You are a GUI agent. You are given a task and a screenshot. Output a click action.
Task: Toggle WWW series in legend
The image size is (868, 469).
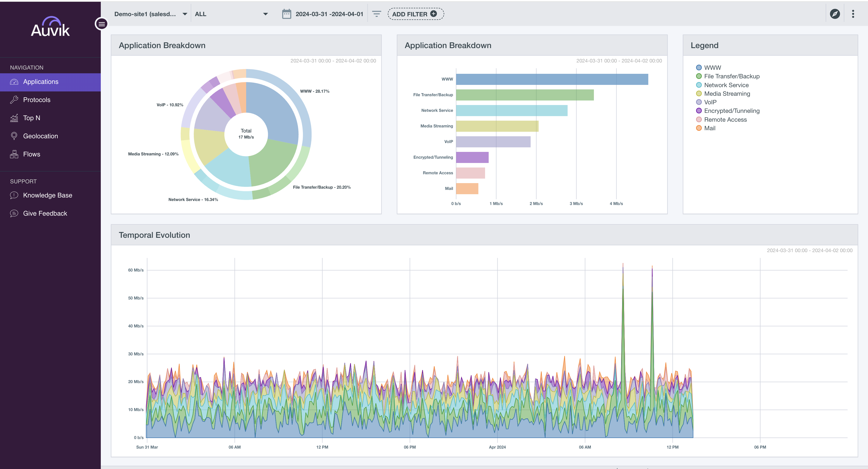click(708, 68)
